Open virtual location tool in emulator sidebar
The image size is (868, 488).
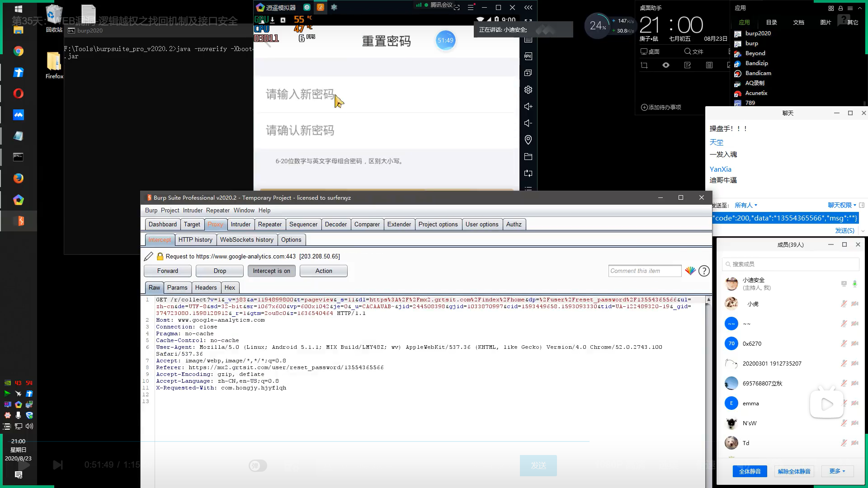point(528,140)
